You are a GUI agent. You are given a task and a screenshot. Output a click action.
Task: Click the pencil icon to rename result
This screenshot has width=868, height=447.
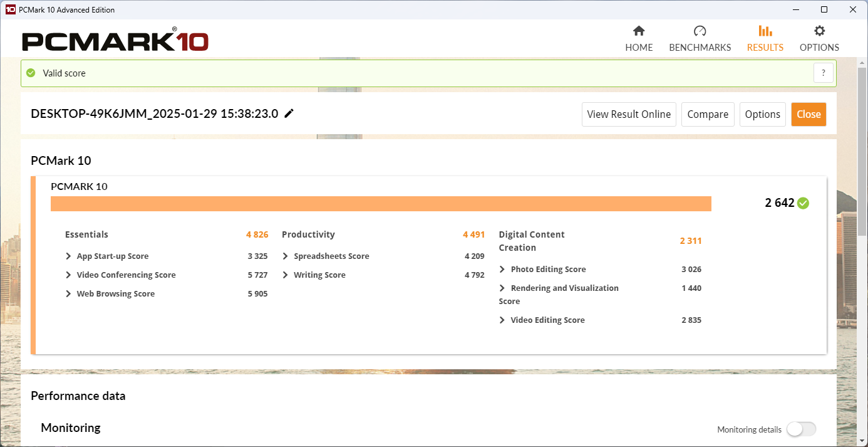[289, 113]
